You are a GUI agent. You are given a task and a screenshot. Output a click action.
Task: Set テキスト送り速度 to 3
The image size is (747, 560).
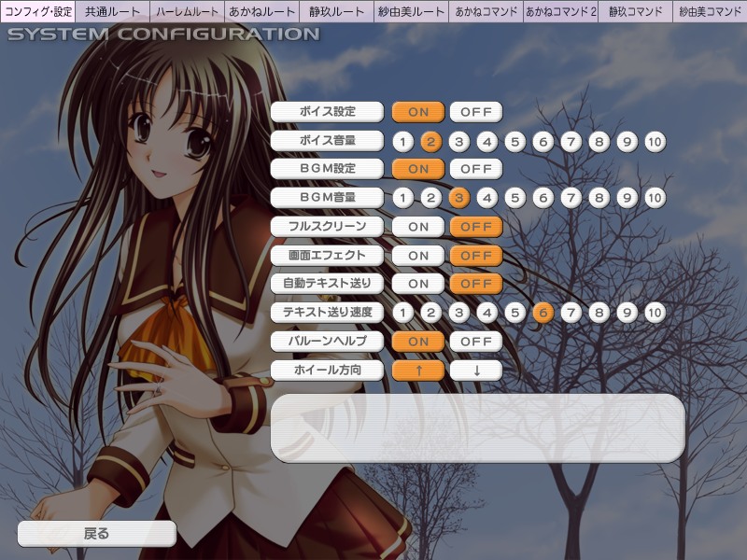[x=459, y=313]
